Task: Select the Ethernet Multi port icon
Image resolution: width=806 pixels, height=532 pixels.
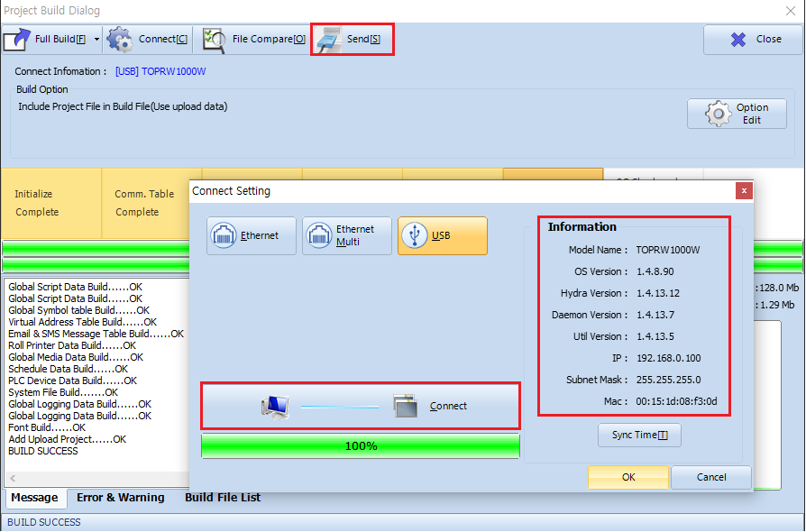Action: [319, 236]
